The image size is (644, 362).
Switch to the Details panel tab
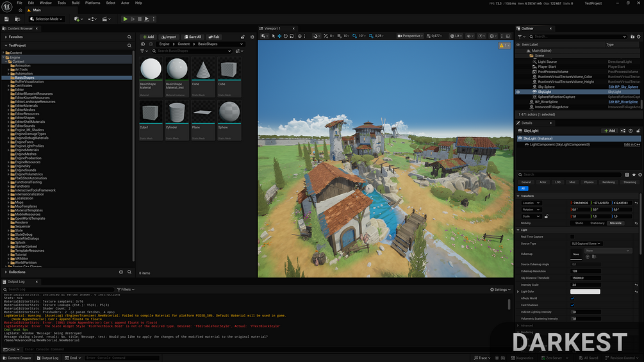pyautogui.click(x=527, y=123)
